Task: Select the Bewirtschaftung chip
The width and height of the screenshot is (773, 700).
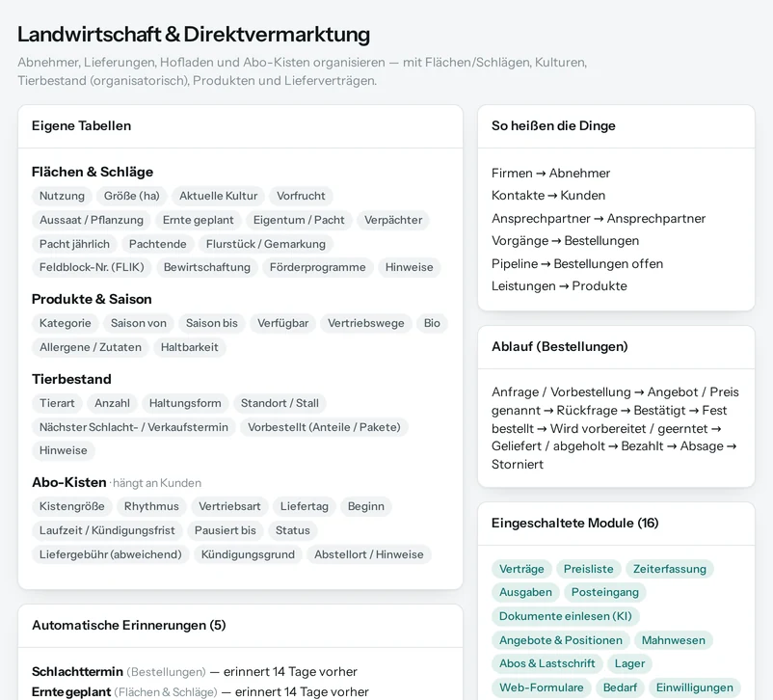Action: click(x=207, y=267)
